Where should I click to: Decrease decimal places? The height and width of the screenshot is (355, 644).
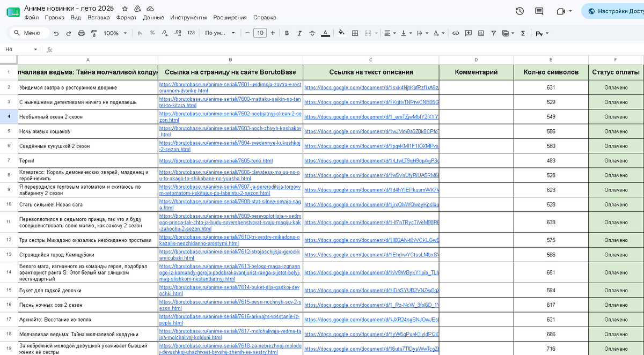pyautogui.click(x=165, y=33)
